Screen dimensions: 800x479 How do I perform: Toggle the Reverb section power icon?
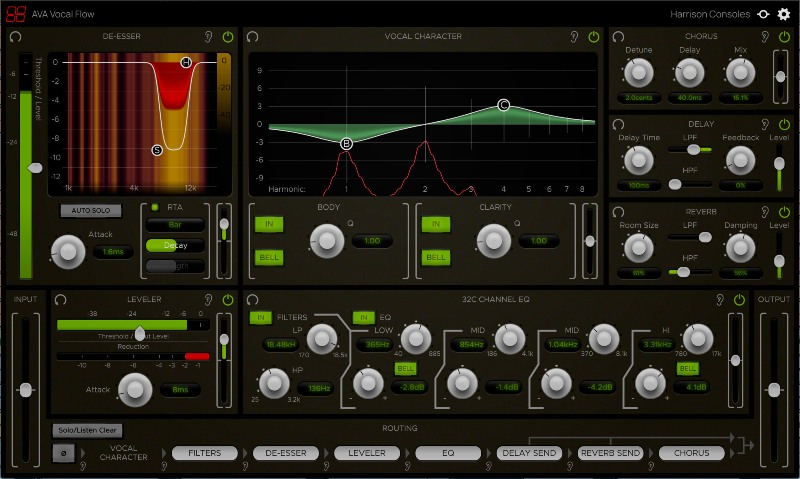pos(782,212)
